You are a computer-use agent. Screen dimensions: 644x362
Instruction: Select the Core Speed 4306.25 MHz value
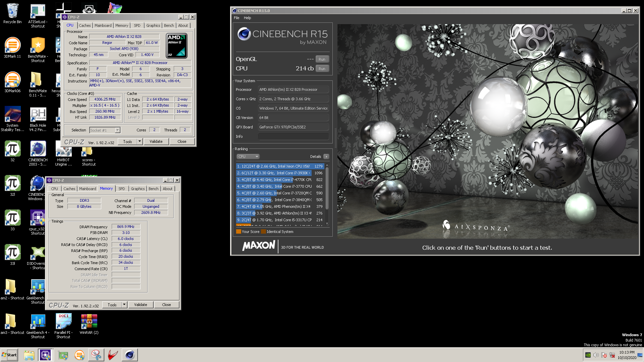pos(105,100)
